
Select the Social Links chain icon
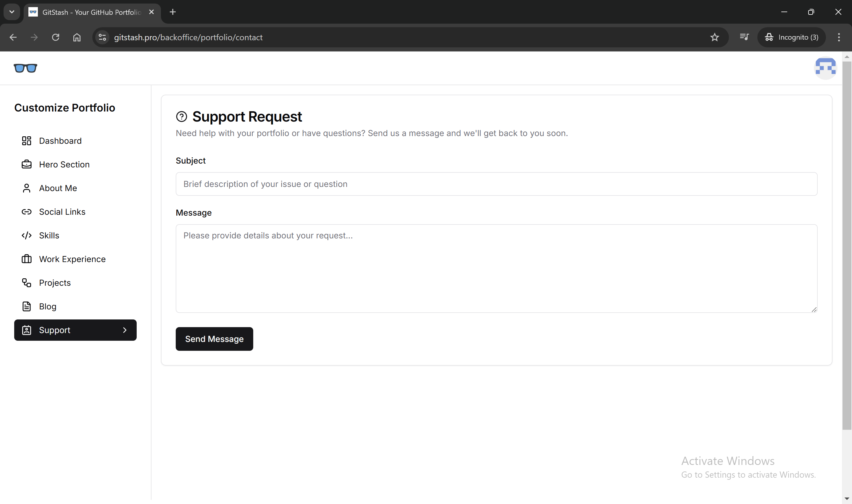27,211
